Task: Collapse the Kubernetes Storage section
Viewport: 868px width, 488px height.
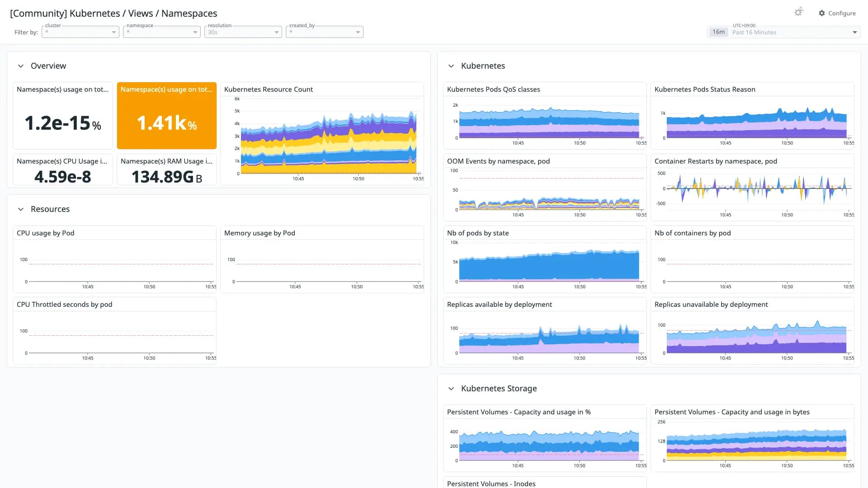Action: [x=451, y=389]
